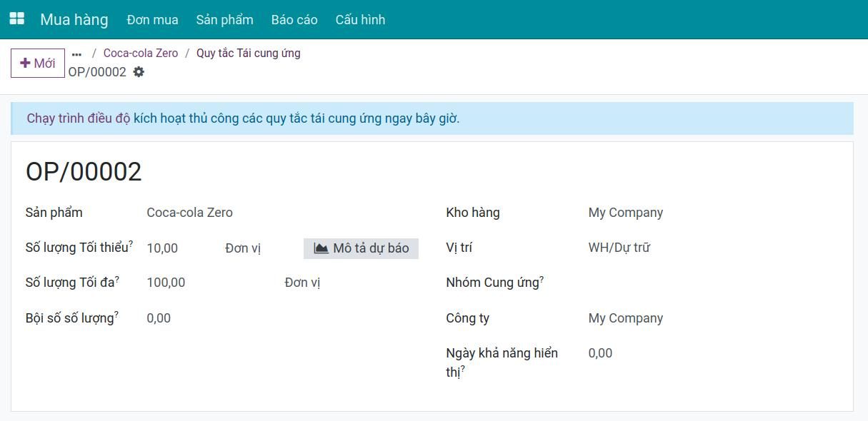Screen dimensions: 868x421
Task: Open the Đơn mua menu
Action: pos(153,19)
